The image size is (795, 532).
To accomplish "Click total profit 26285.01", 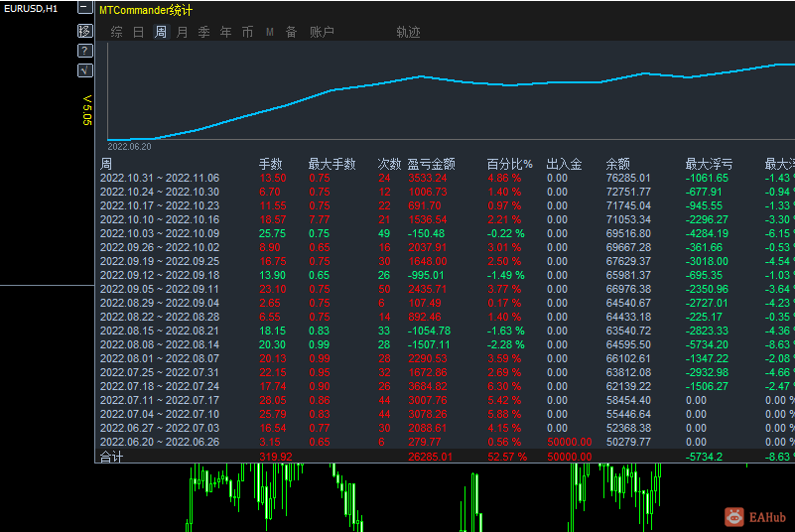I will 430,457.
